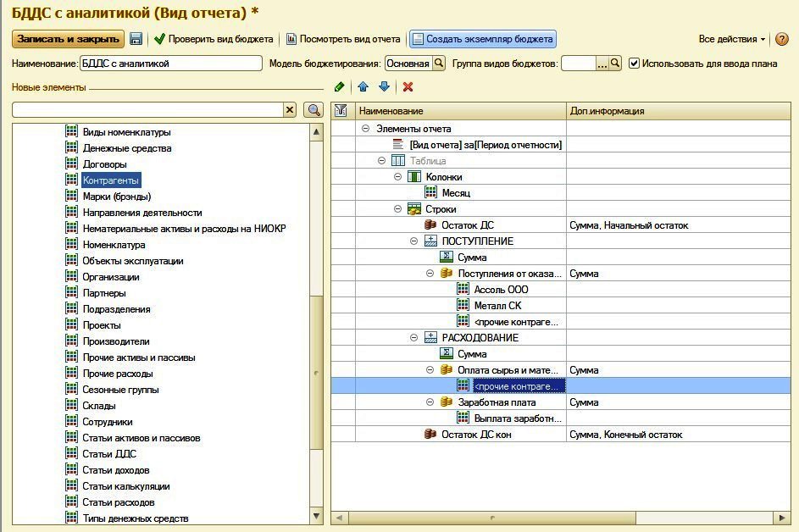Delete element with red X icon
Screen dimensions: 799x532
click(x=408, y=86)
